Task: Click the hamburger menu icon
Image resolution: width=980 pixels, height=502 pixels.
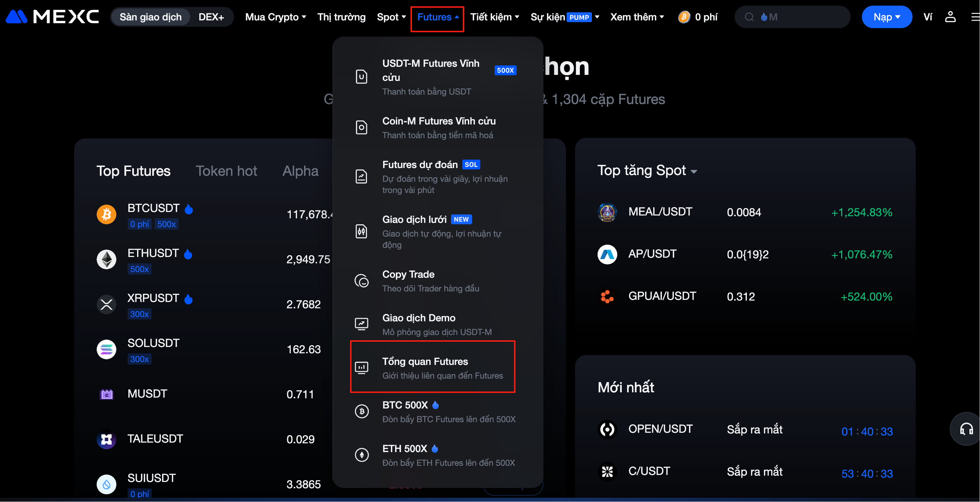Action: (975, 17)
